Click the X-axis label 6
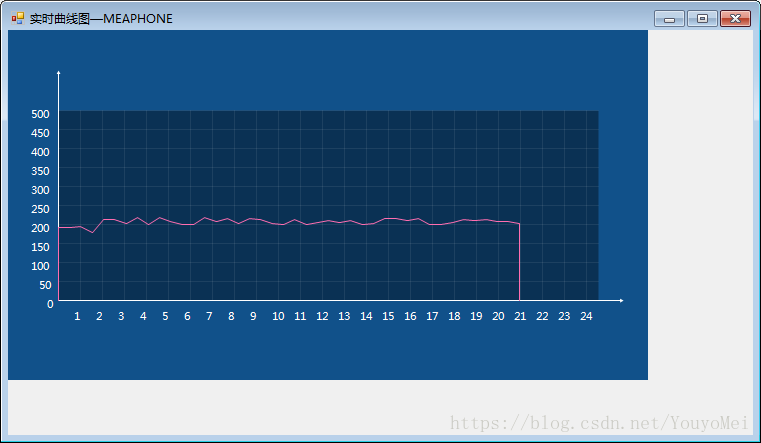 (187, 316)
